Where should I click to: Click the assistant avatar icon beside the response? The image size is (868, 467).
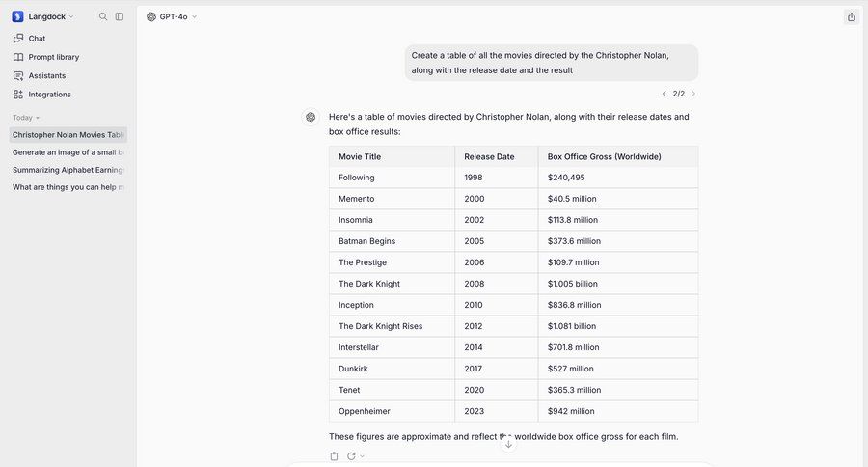coord(311,117)
